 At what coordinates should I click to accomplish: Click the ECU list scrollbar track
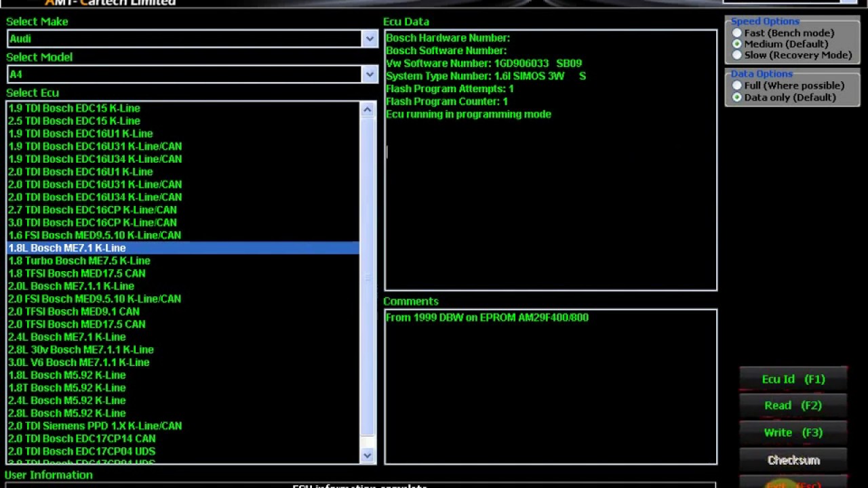(x=367, y=442)
